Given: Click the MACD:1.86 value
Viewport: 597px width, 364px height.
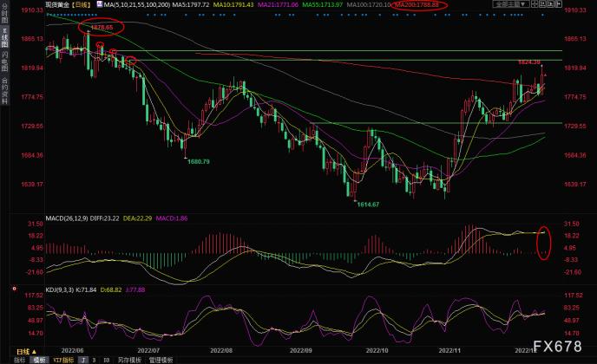Looking at the screenshot, I should pos(172,218).
